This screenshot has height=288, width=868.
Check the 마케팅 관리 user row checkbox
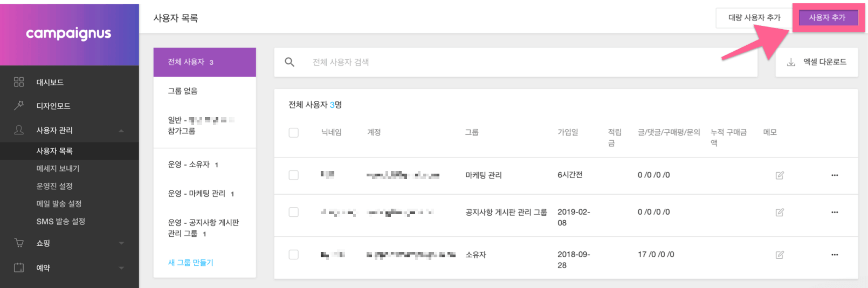[x=294, y=175]
